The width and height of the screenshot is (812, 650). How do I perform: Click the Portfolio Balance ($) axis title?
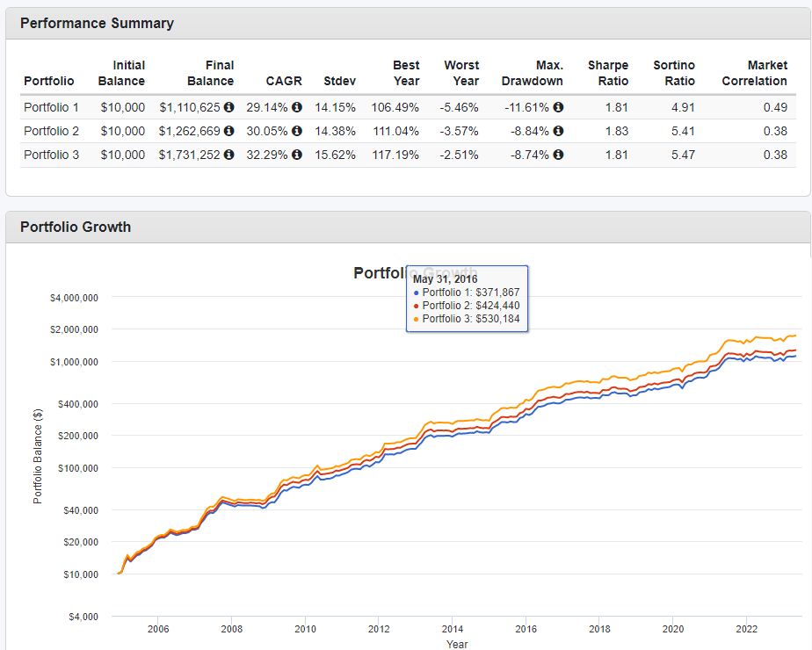38,457
